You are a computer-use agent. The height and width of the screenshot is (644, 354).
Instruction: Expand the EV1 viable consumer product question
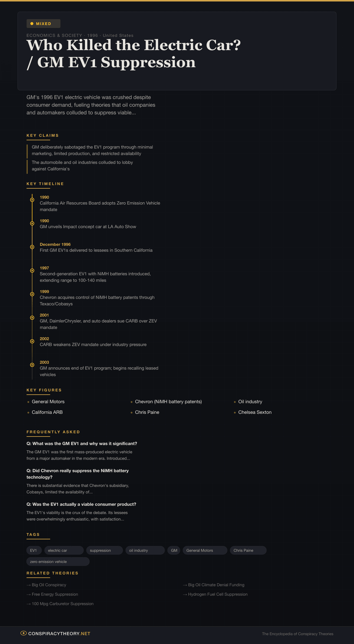pos(81,504)
